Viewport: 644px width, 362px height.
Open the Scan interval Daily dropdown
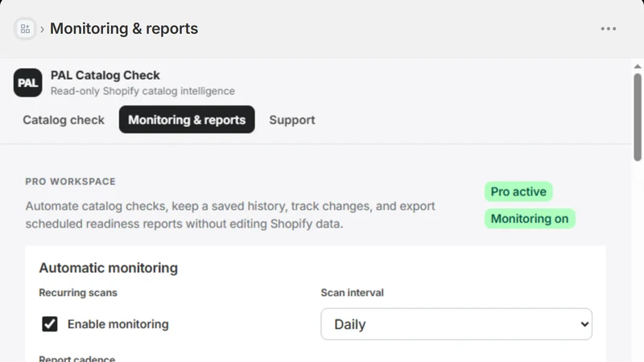click(x=456, y=324)
